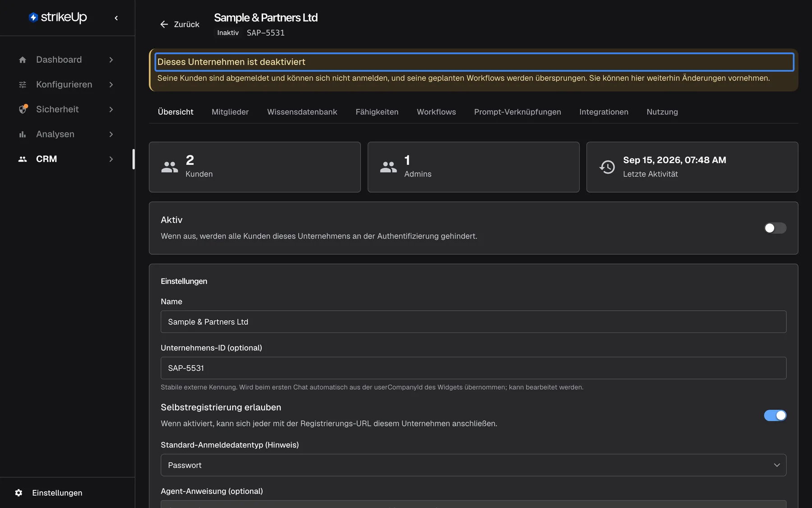Open the Prompt-Verknüpfungen tab
Viewport: 812px width, 508px height.
tap(517, 112)
